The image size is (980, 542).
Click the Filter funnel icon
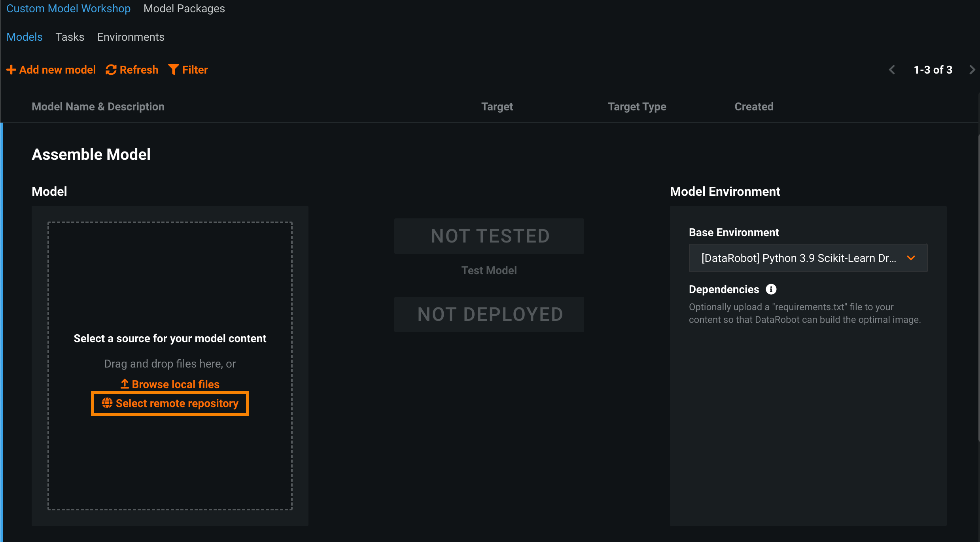click(x=173, y=70)
